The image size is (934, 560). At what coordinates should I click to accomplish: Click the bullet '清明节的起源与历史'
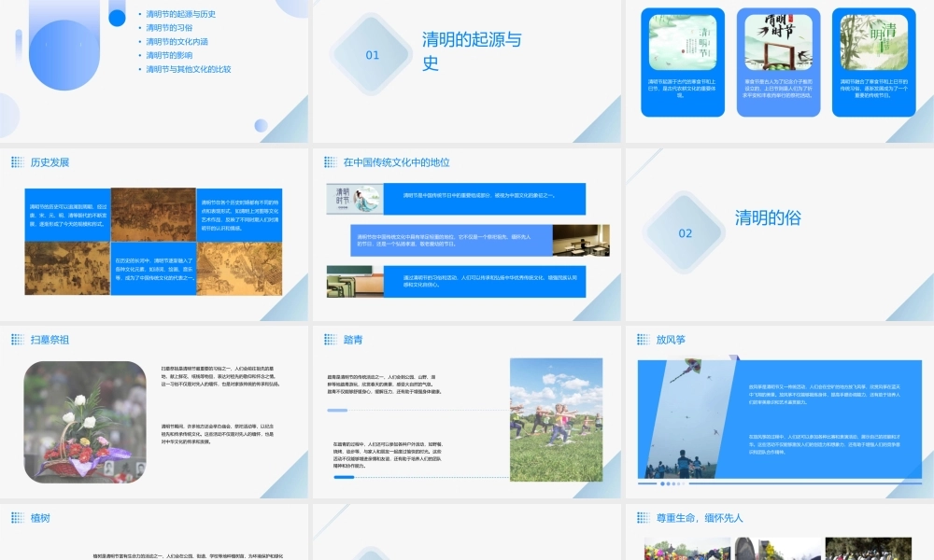(180, 14)
